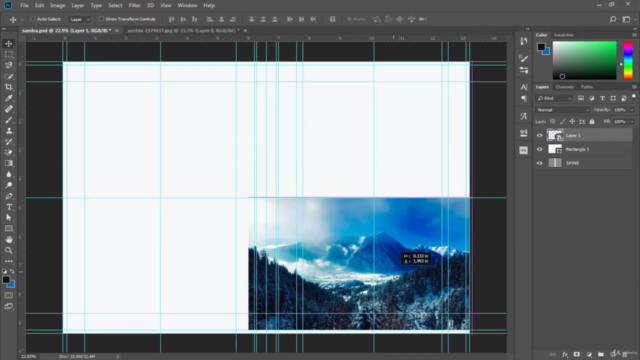Select the History Brush tool

pyautogui.click(x=9, y=142)
